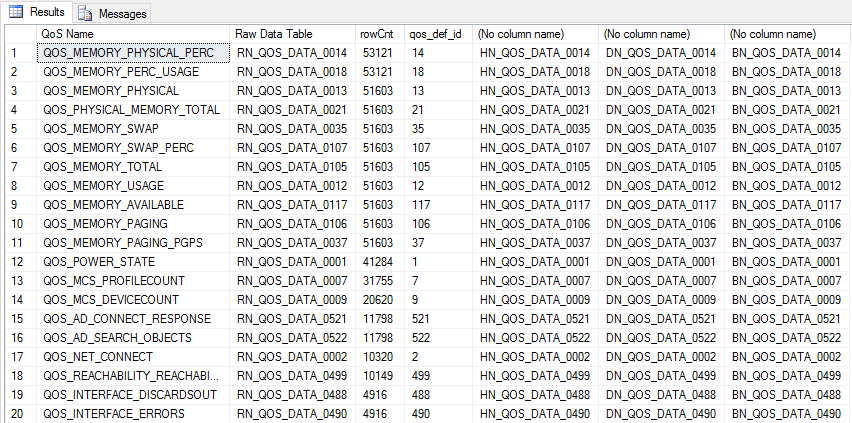Click the DN_QOS_DATA_0009 cell
This screenshot has width=852, height=423.
click(661, 300)
